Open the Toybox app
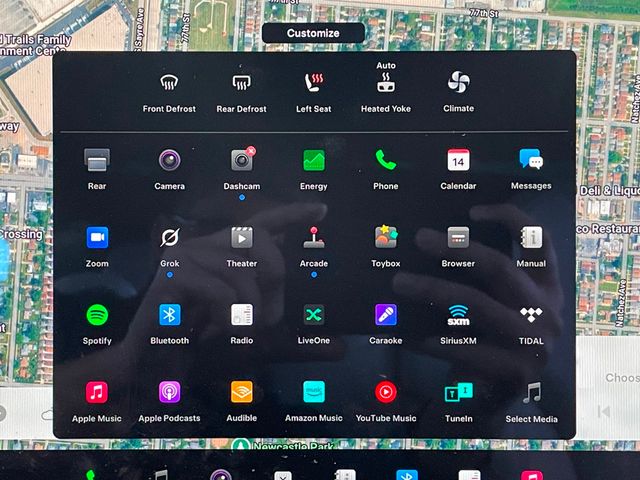This screenshot has height=480, width=640. pos(385,238)
